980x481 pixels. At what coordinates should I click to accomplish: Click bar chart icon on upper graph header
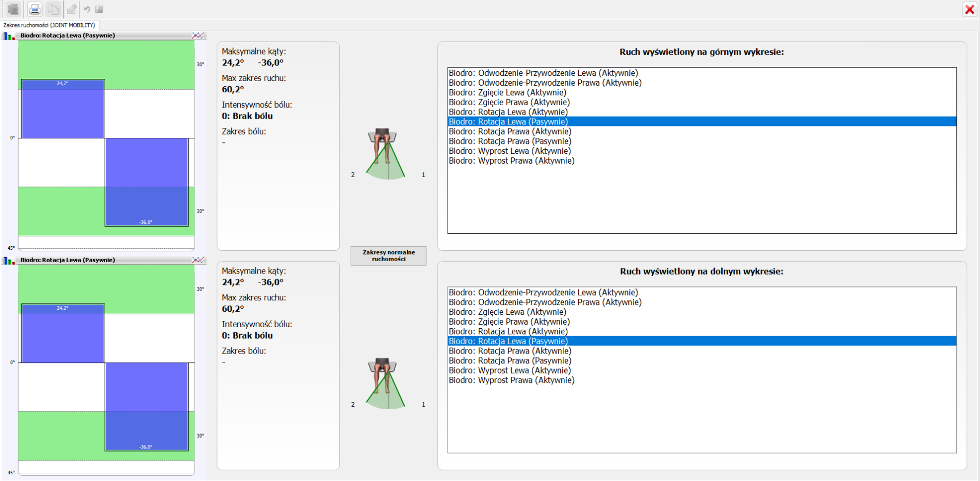tap(9, 36)
